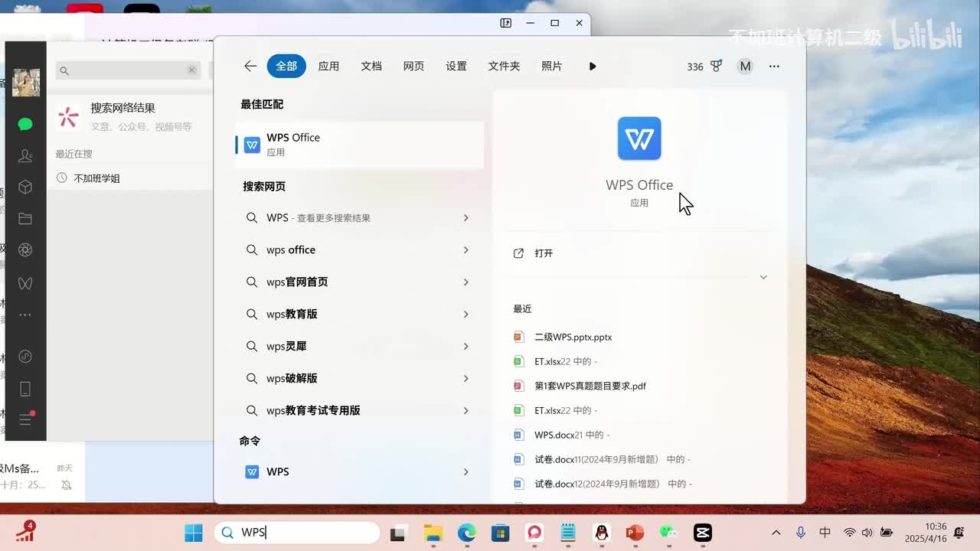Open CapCut from the taskbar
Image resolution: width=980 pixels, height=551 pixels.
coord(702,533)
